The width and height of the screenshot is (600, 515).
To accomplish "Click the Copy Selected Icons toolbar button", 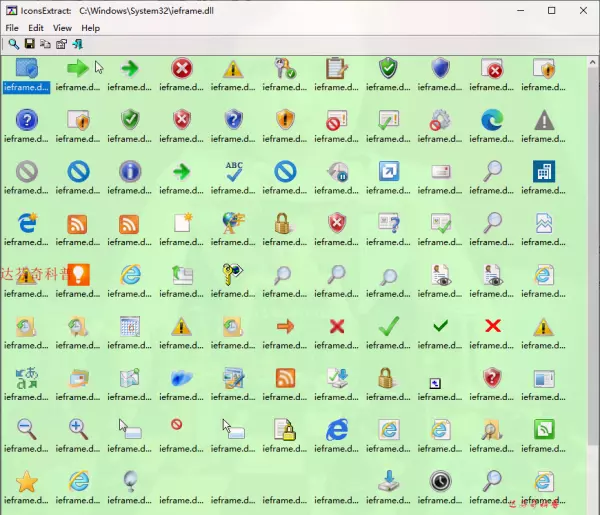I will (x=45, y=44).
